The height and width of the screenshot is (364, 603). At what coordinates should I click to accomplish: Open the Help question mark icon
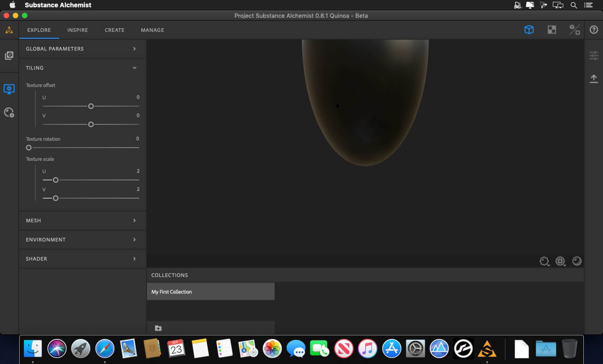pyautogui.click(x=594, y=29)
